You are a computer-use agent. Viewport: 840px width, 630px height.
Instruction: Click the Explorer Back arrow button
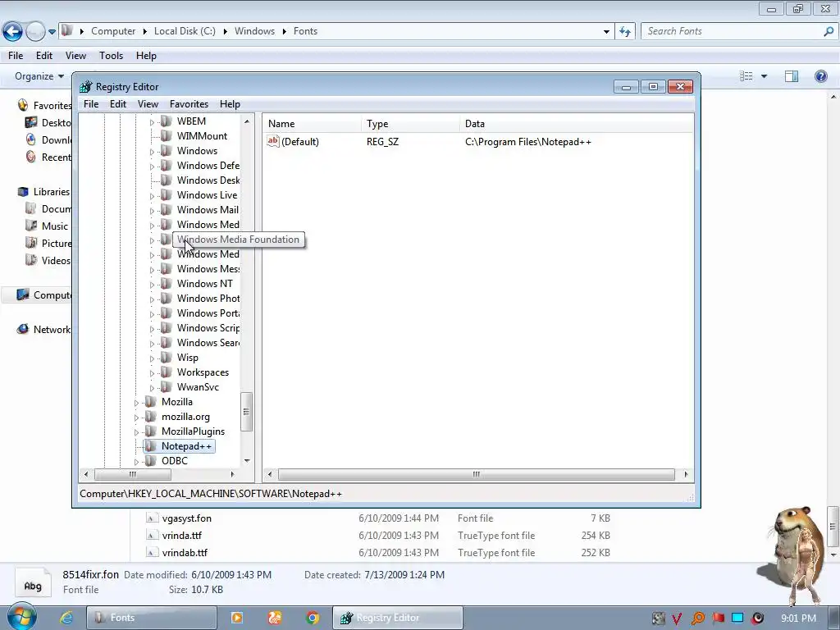13,32
